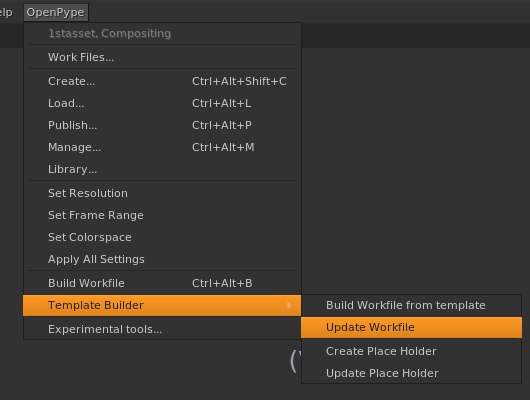Launch Publish... from the menu
The image size is (530, 400).
tap(162, 125)
